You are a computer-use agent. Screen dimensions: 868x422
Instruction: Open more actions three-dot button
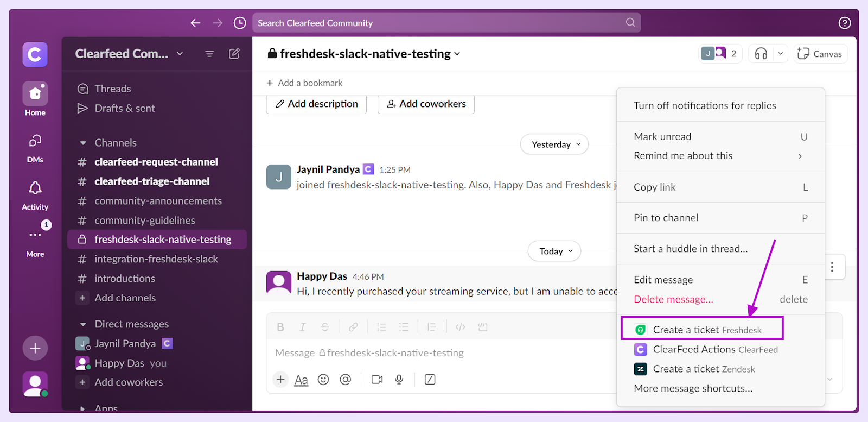[x=832, y=267]
